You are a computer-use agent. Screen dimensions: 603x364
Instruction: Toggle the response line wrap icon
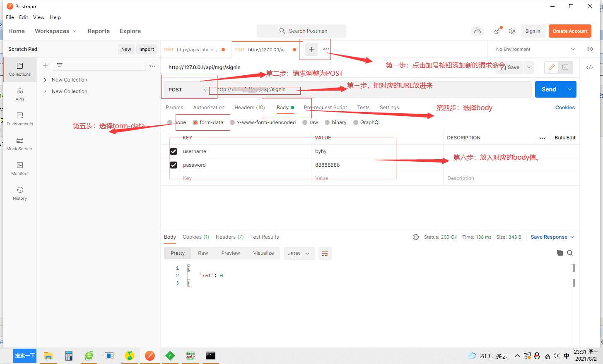point(325,254)
